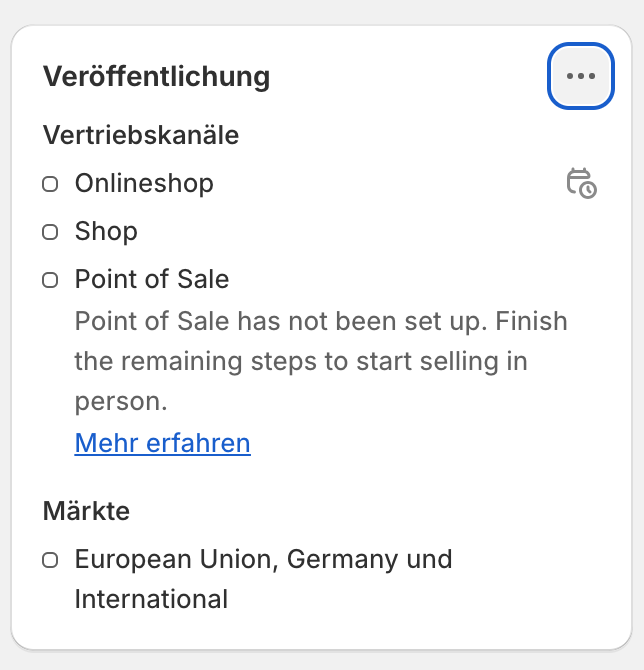Select the Onlineshop sales channel label
The width and height of the screenshot is (644, 670).
144,184
